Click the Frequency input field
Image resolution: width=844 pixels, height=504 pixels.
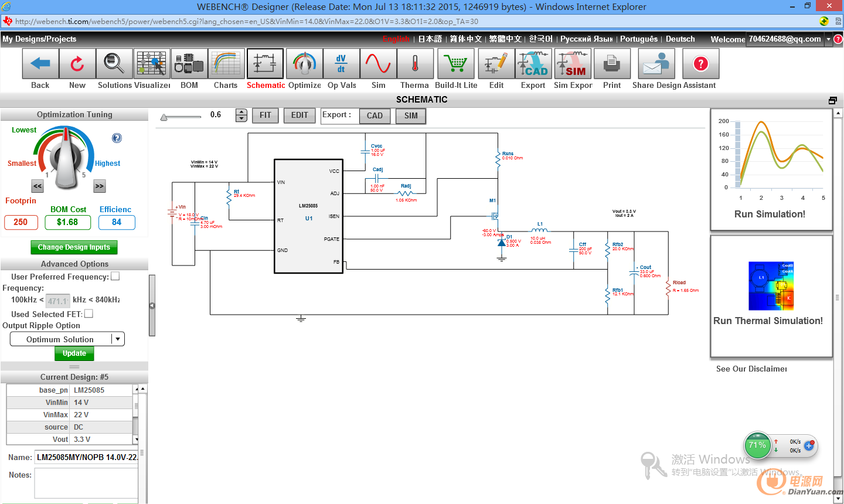57,301
